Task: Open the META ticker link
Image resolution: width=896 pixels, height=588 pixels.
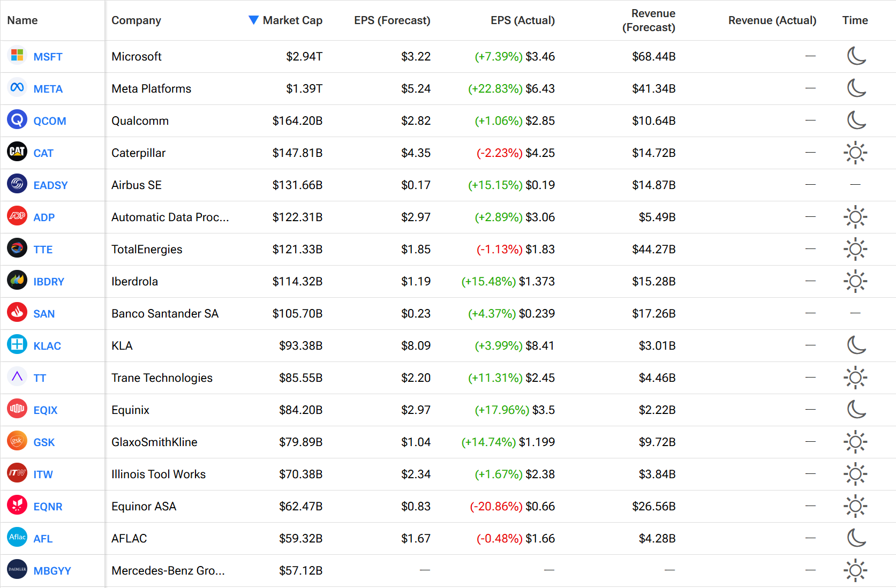Action: 48,89
